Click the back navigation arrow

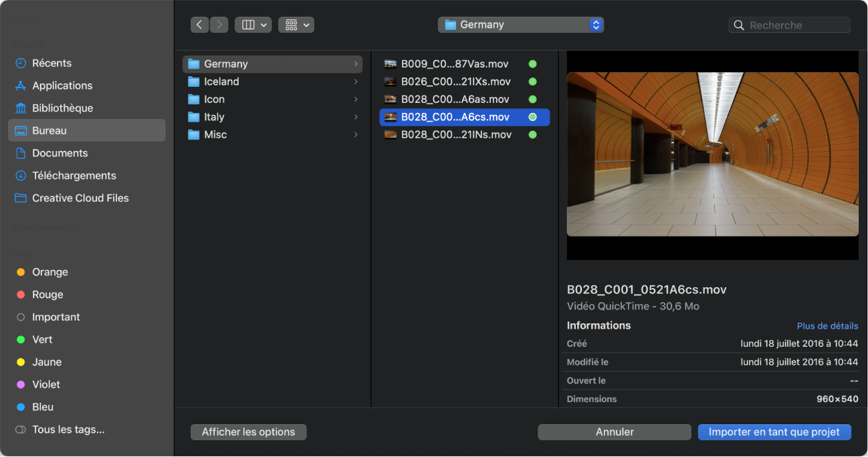click(x=199, y=25)
